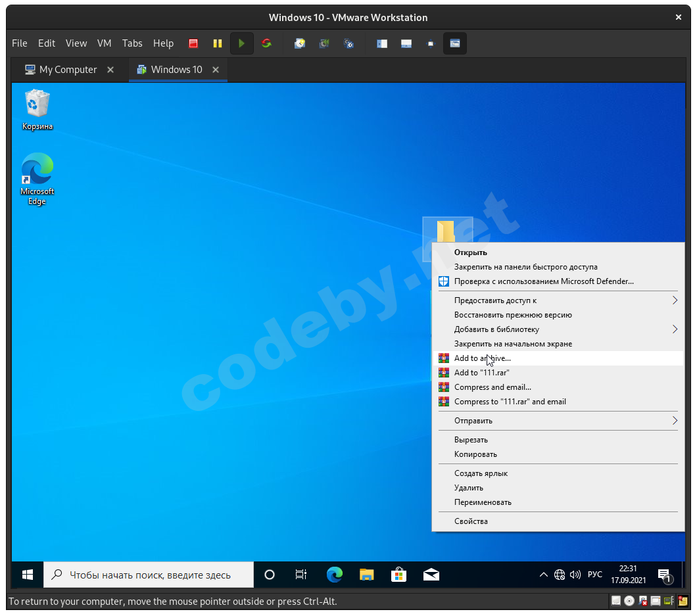The width and height of the screenshot is (697, 616).
Task: Click the Revert to Snapshot icon
Action: (324, 43)
